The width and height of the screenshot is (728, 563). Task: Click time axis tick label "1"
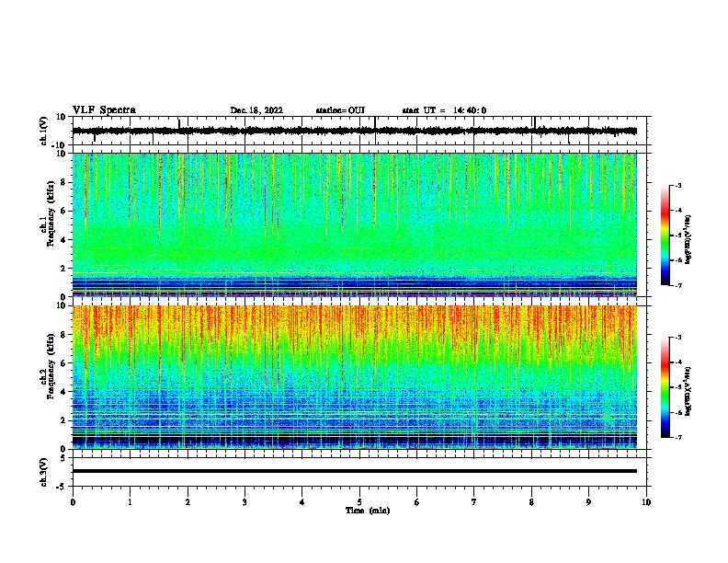point(130,502)
